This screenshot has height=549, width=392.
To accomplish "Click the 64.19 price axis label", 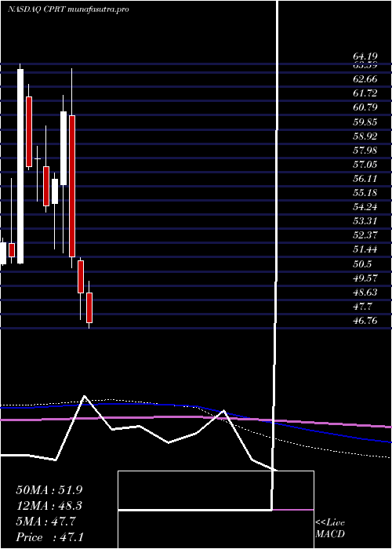I will click(x=365, y=56).
